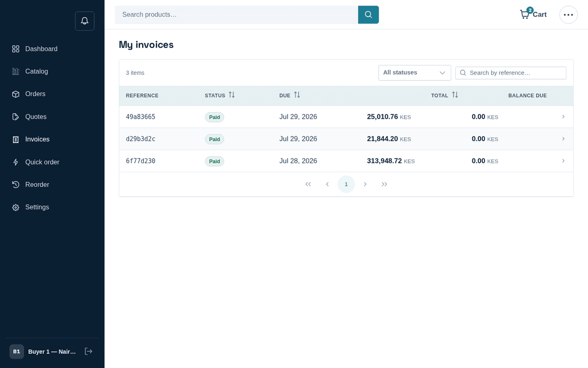Expand invoice 6f77d230 row chevron
The height and width of the screenshot is (368, 588).
563,161
